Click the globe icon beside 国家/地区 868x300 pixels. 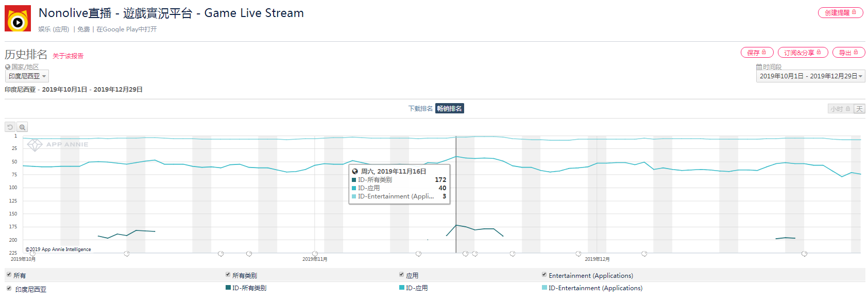(x=8, y=67)
